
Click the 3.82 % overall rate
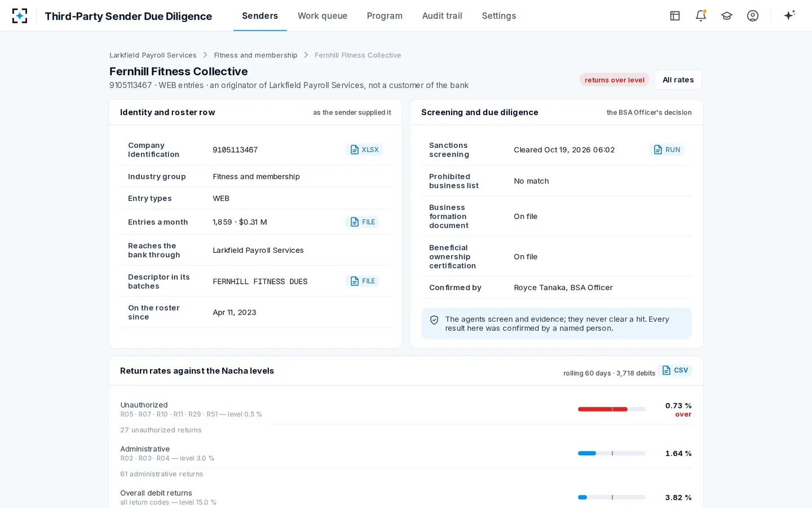click(x=678, y=498)
